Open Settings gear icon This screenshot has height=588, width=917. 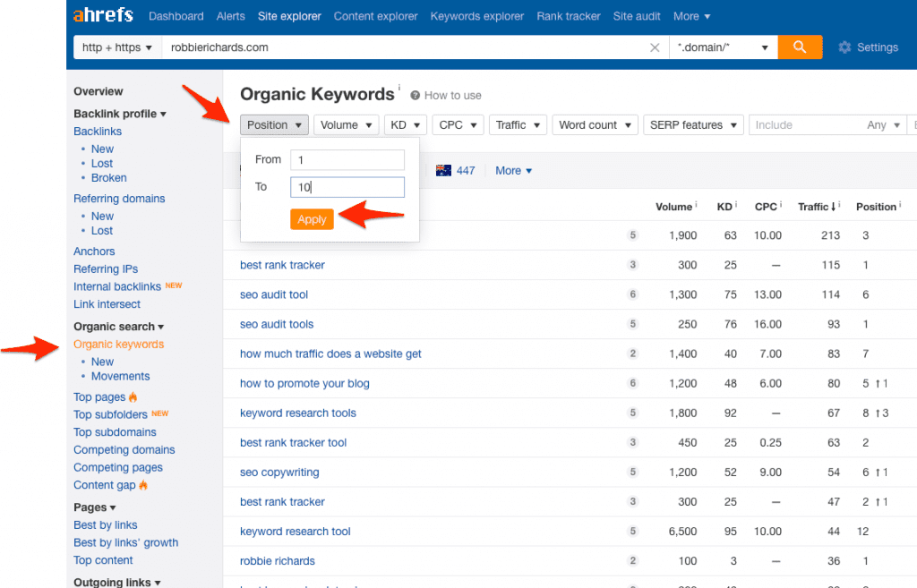(844, 47)
